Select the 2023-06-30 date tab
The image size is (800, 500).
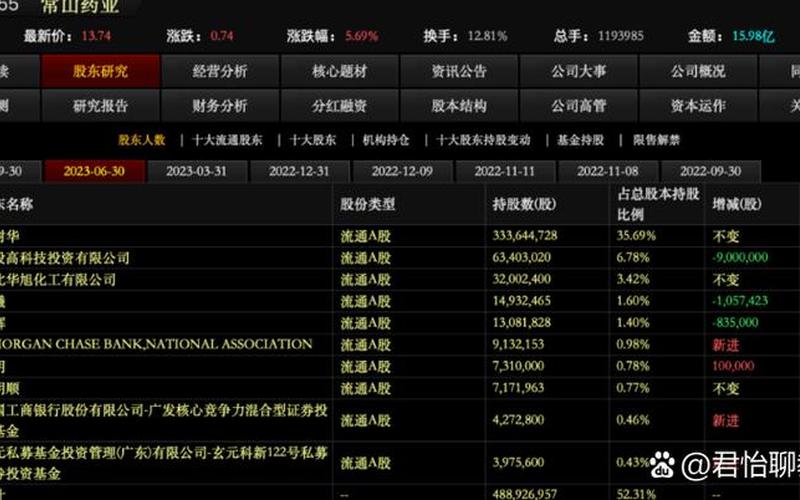coord(94,171)
